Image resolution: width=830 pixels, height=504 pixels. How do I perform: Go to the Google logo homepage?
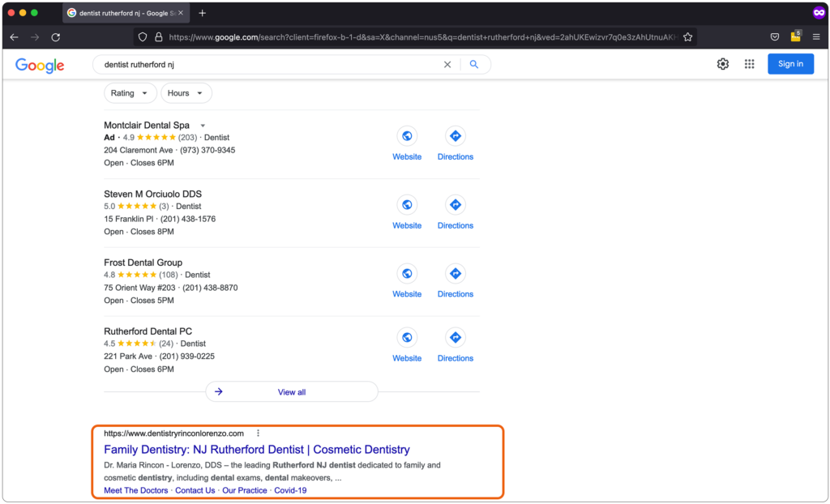[x=40, y=65]
